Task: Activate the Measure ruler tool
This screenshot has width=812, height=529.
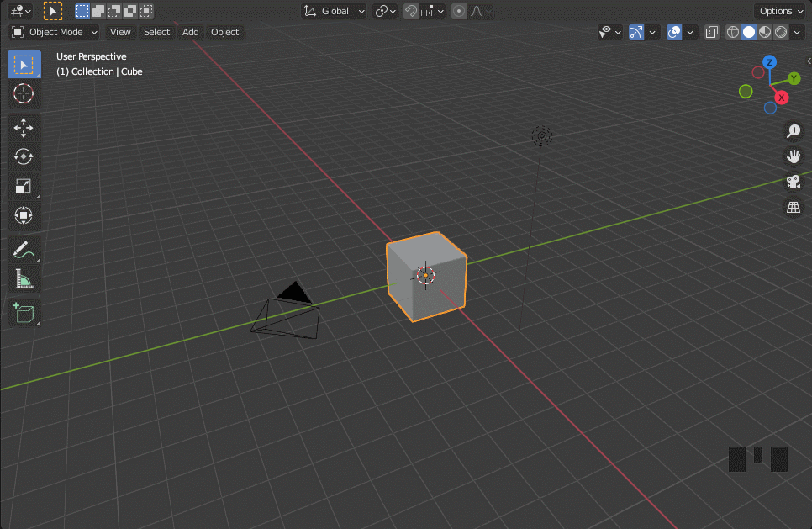Action: (24, 278)
